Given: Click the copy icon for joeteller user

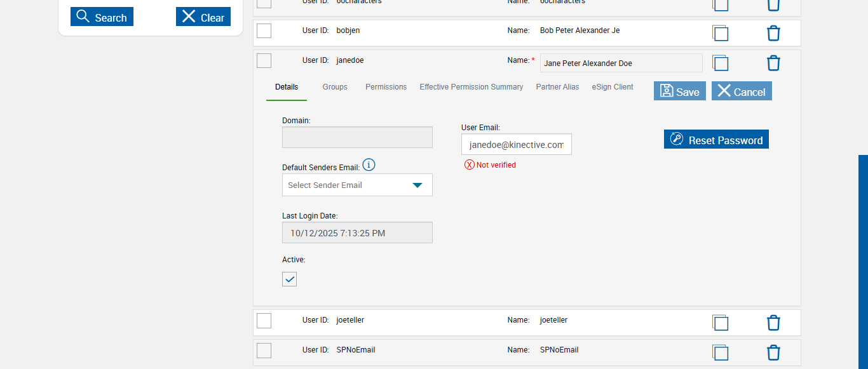Looking at the screenshot, I should [720, 323].
